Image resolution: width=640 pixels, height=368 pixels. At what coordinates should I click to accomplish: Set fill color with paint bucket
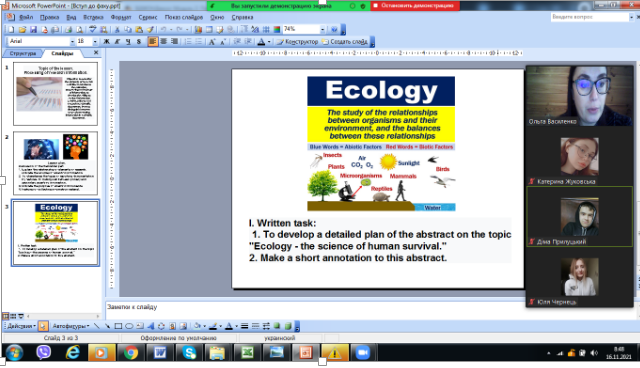(x=197, y=326)
